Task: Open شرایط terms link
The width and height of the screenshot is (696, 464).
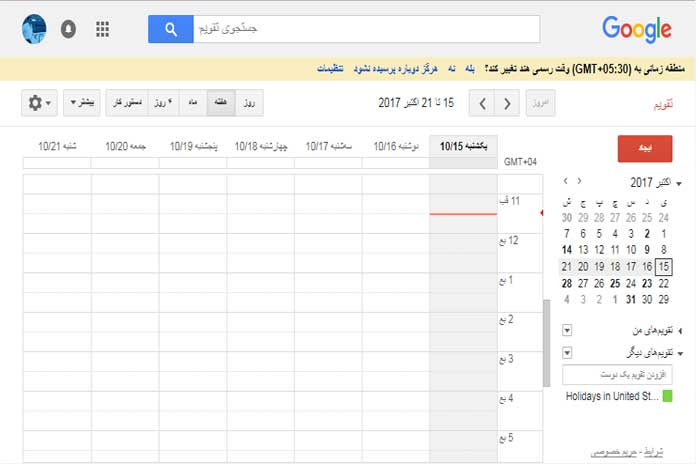Action: pyautogui.click(x=653, y=452)
